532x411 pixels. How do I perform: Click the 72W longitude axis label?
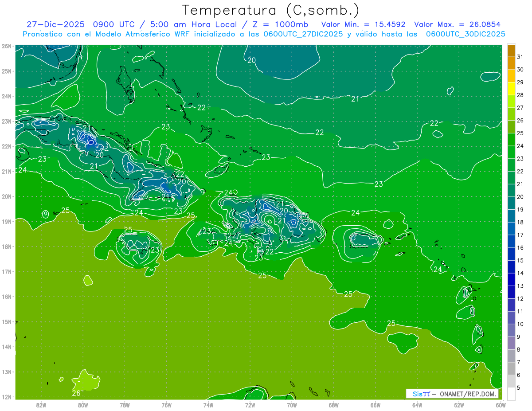[250, 405]
